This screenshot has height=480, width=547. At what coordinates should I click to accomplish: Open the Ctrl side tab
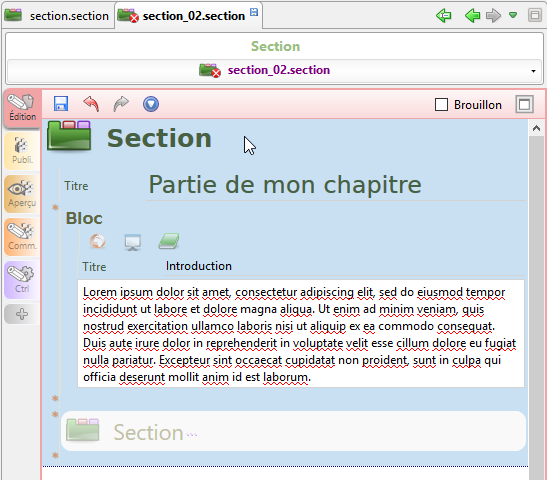(x=22, y=280)
